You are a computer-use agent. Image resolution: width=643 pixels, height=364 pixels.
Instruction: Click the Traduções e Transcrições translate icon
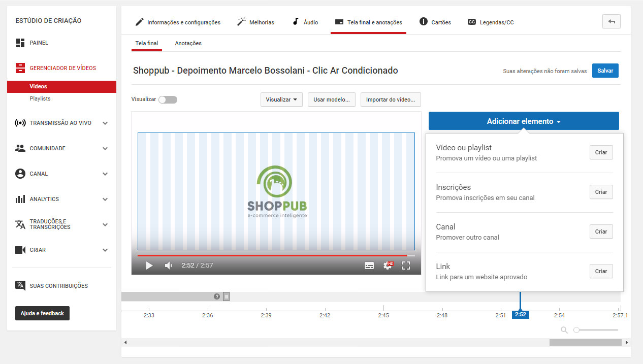click(20, 224)
